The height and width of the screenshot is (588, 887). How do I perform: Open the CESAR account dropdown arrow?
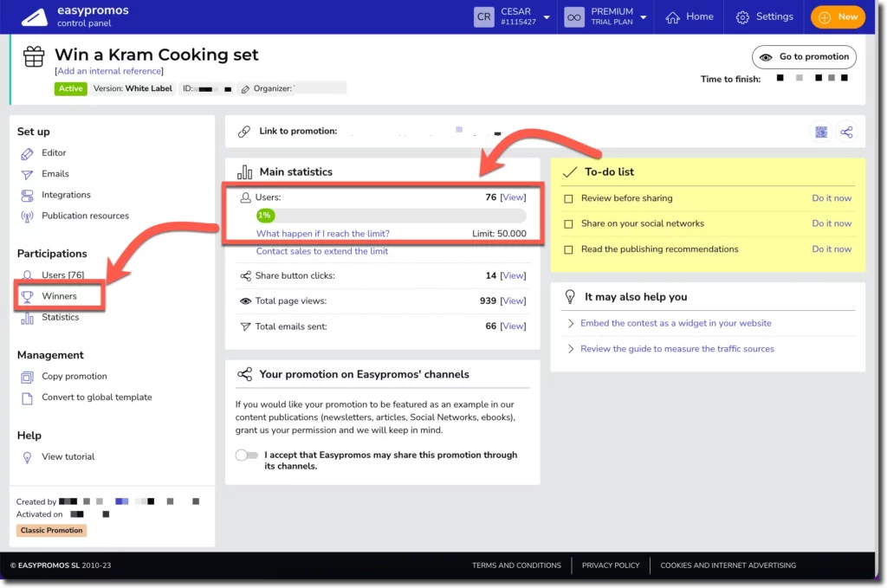tap(547, 17)
